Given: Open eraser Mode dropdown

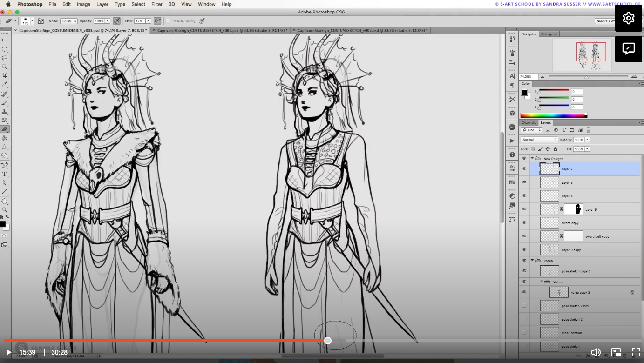Looking at the screenshot, I should [x=68, y=21].
